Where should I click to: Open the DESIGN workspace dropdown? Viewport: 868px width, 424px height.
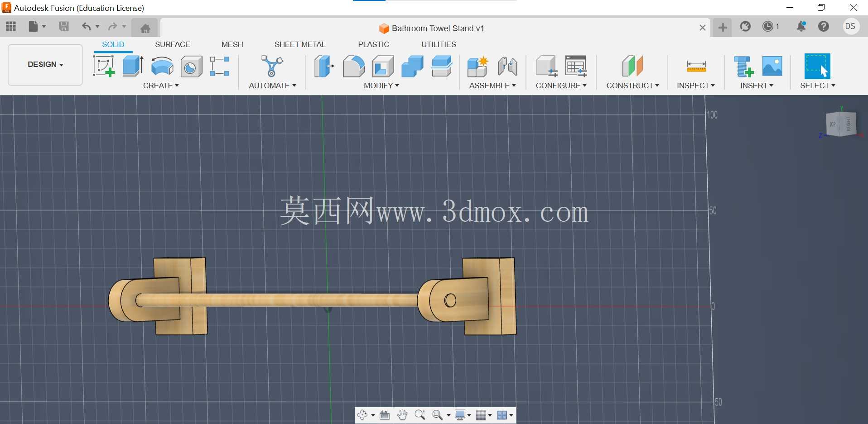click(45, 65)
